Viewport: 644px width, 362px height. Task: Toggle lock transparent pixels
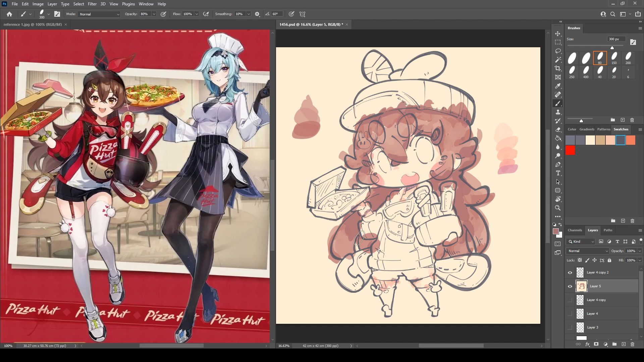580,260
